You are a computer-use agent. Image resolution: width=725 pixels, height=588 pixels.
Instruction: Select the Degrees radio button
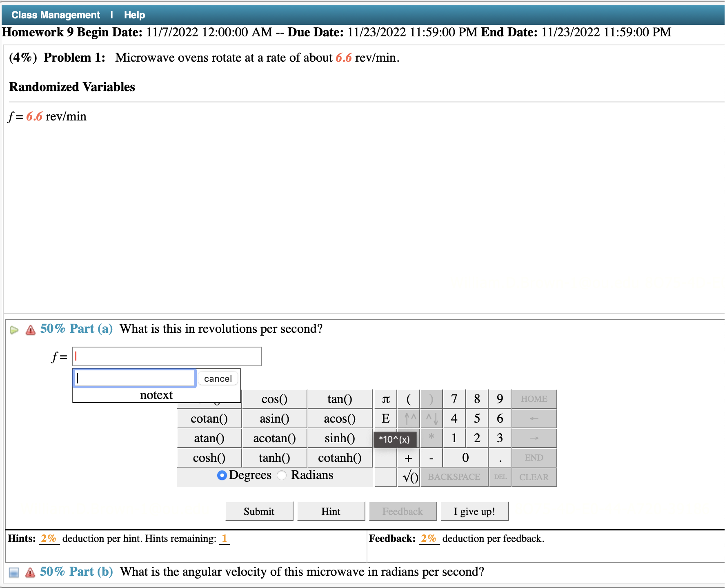221,475
